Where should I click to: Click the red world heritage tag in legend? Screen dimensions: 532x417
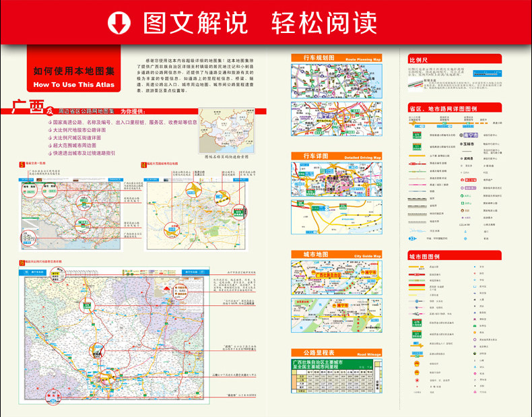point(470,180)
